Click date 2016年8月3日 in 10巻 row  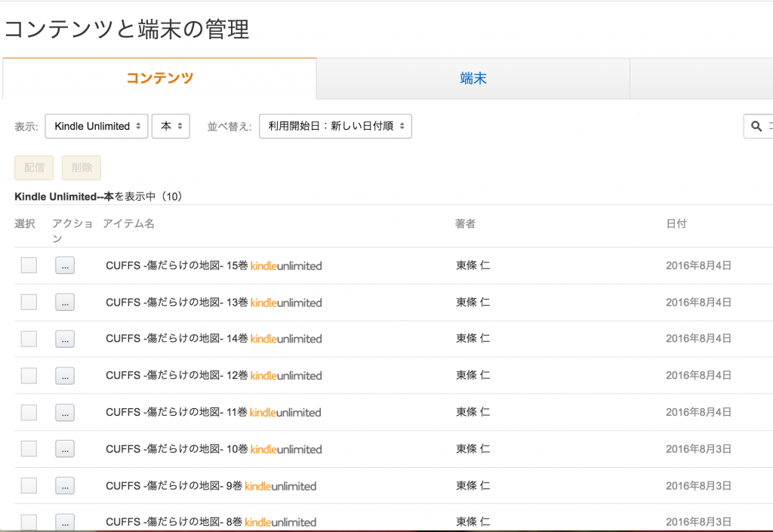coord(698,449)
